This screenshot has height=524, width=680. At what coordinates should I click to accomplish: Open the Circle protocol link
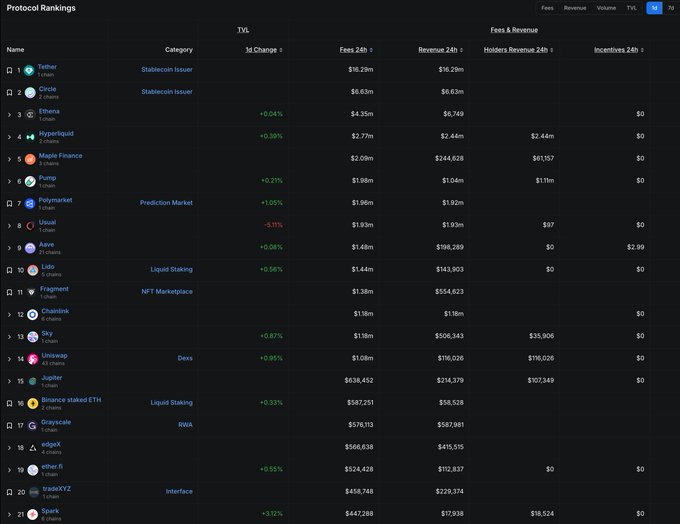point(47,89)
